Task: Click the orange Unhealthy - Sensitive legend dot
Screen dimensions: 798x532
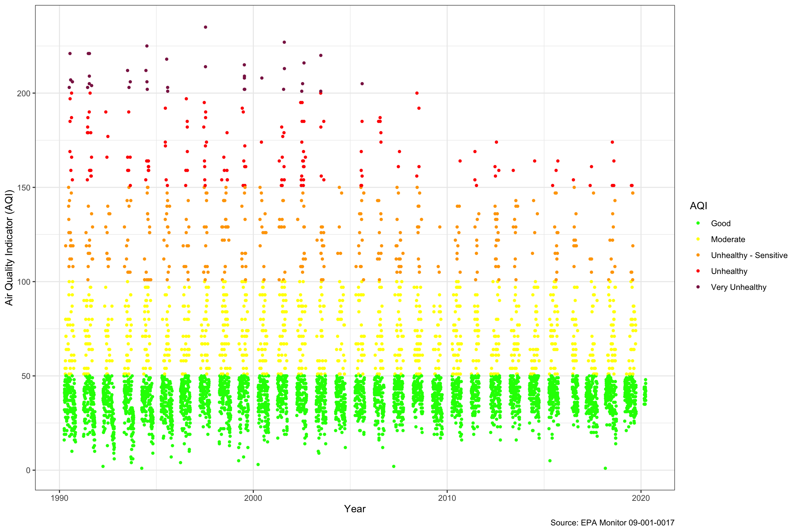Action: [698, 255]
